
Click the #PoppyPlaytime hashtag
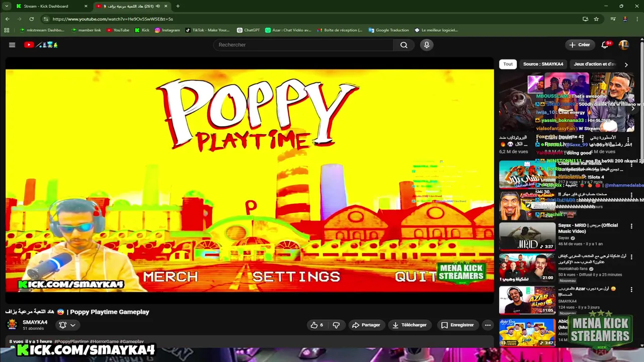(71, 341)
